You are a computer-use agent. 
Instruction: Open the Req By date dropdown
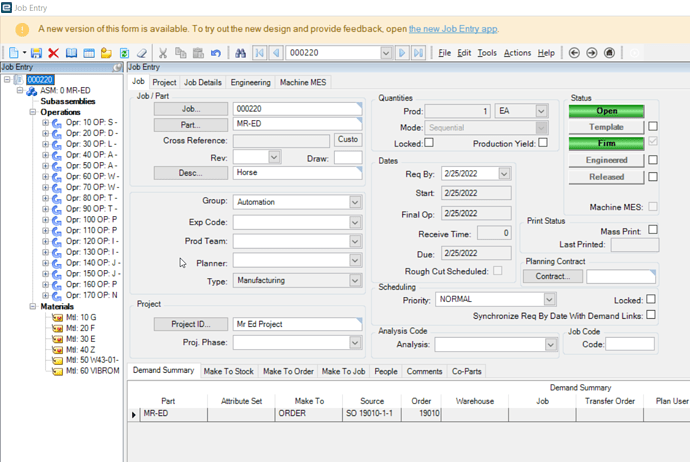(x=504, y=174)
